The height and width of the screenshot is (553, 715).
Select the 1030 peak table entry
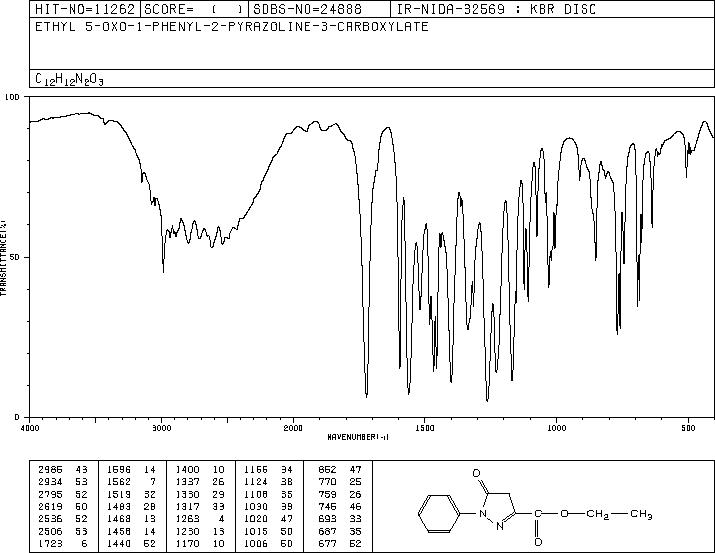269,506
